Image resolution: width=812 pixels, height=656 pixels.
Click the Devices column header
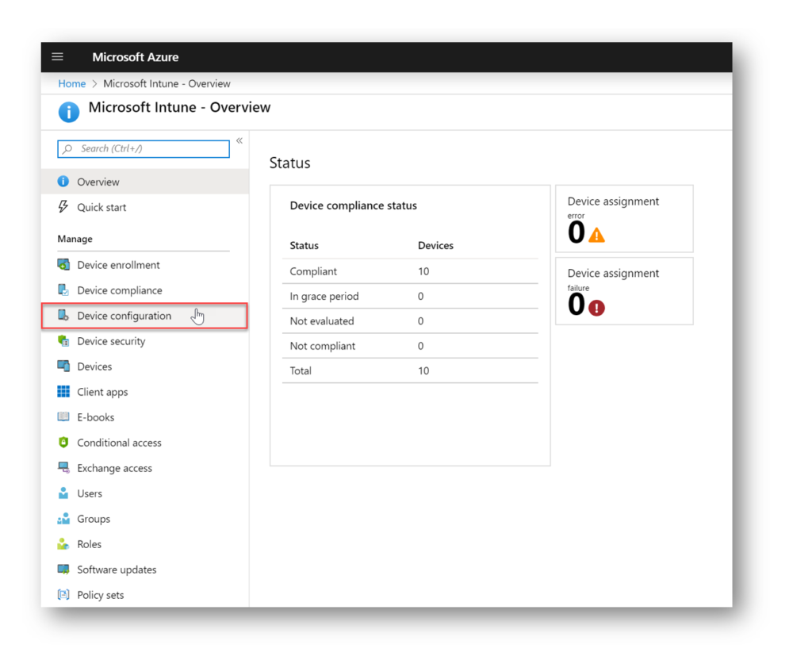[435, 245]
